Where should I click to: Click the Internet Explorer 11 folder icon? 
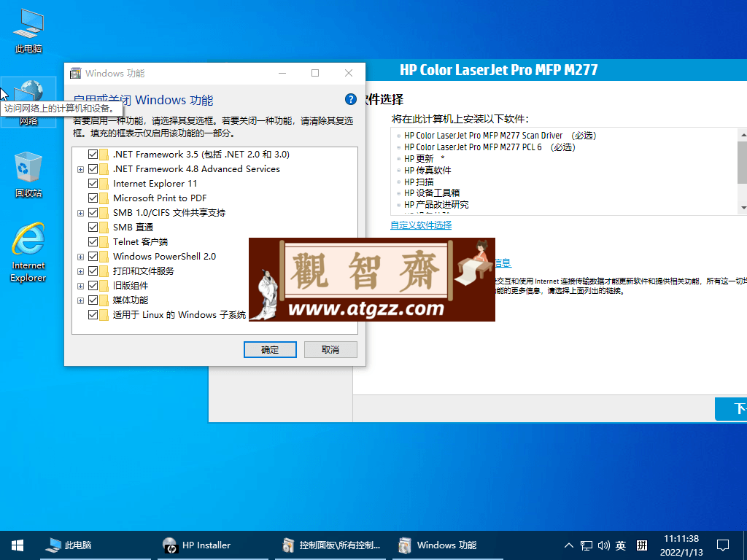pyautogui.click(x=104, y=183)
